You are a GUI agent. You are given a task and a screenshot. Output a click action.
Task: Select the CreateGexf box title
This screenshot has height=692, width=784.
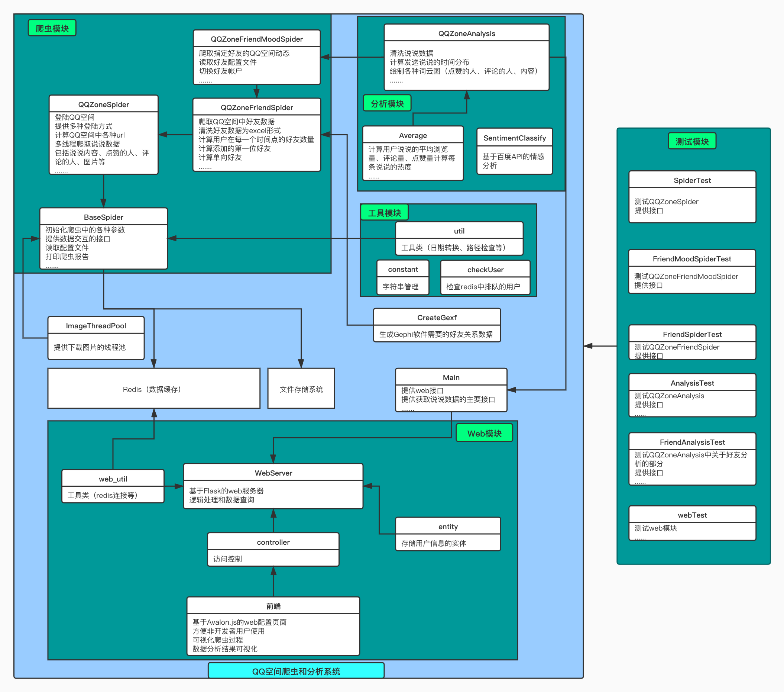(x=437, y=318)
